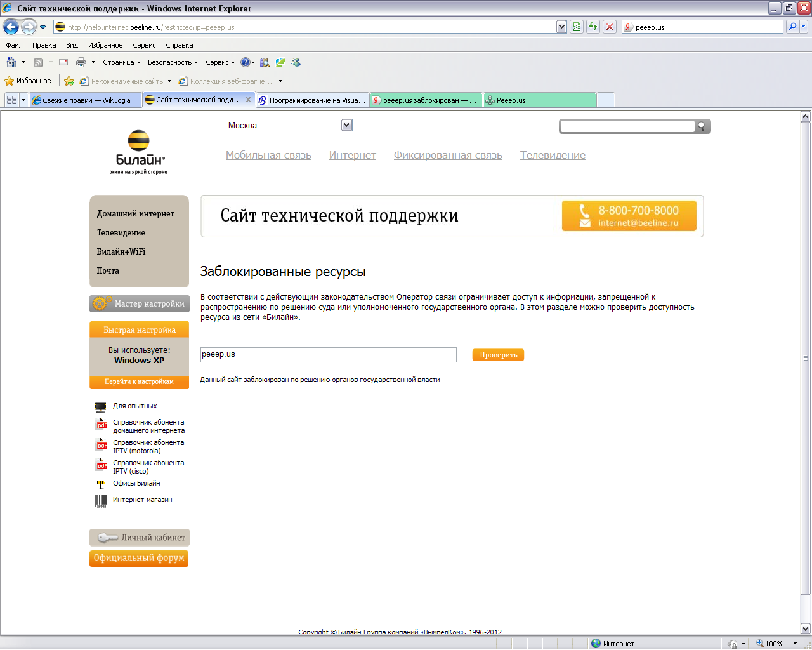Image resolution: width=812 pixels, height=650 pixels.
Task: Click the PDF icon for IPTV (cisco) guide
Action: [x=101, y=465]
